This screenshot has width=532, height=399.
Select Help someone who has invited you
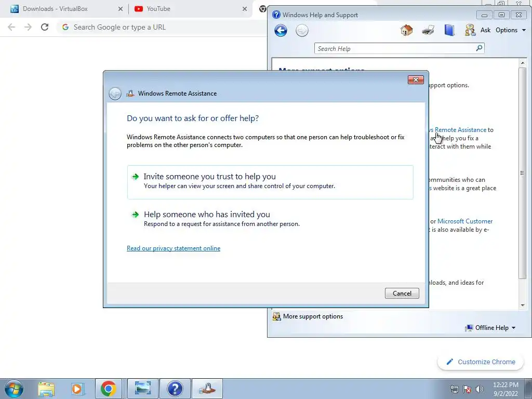pyautogui.click(x=270, y=219)
